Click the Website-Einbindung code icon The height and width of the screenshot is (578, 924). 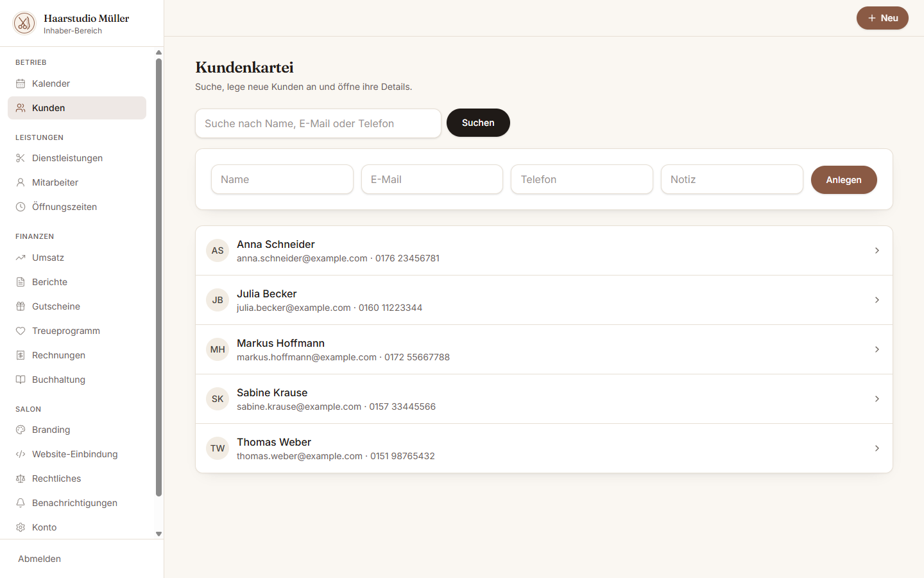(x=21, y=454)
